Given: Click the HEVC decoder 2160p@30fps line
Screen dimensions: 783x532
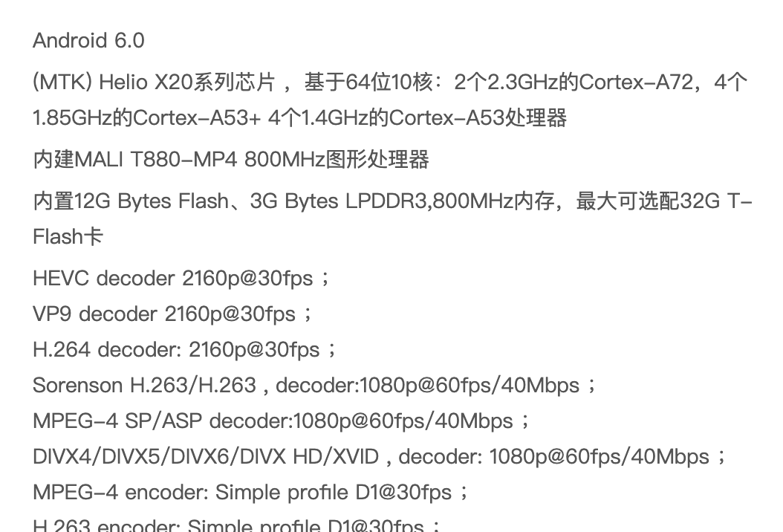Looking at the screenshot, I should click(182, 278).
